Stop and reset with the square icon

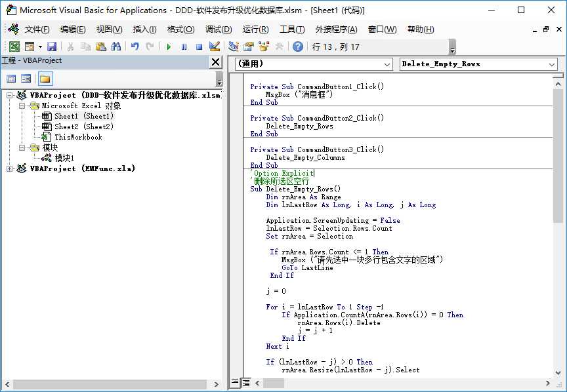pyautogui.click(x=199, y=47)
